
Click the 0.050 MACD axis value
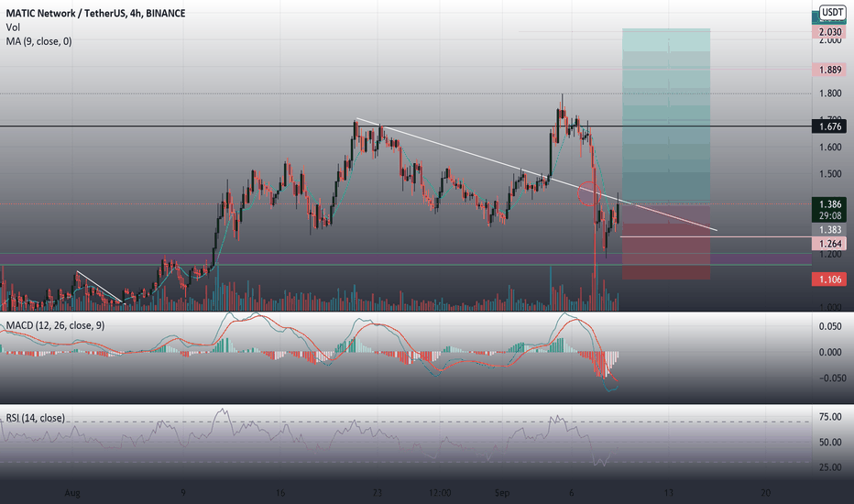point(830,326)
